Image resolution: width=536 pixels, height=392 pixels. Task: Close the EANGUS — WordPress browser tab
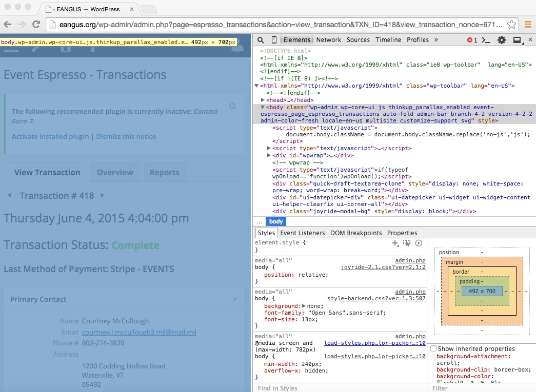click(132, 9)
